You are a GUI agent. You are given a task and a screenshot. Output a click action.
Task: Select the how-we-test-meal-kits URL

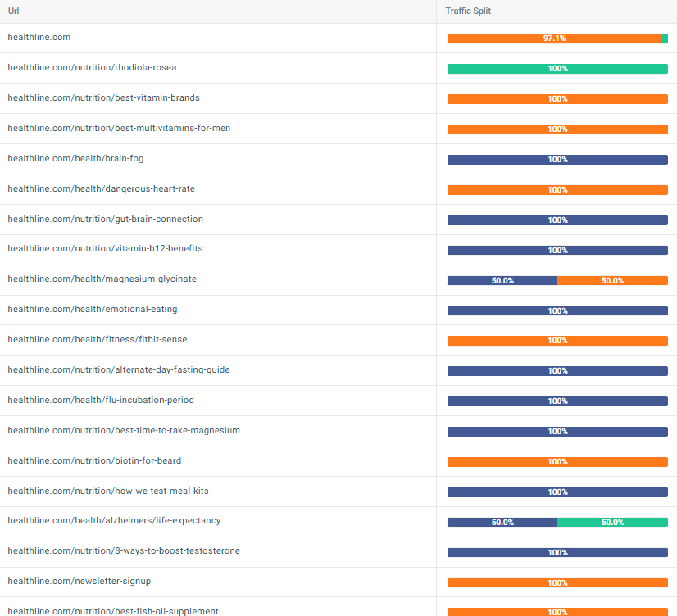point(108,491)
